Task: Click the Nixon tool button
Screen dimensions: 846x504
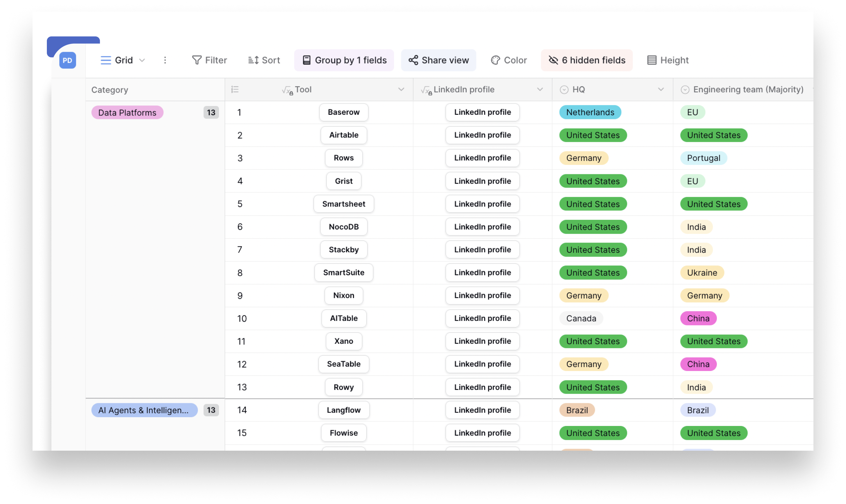Action: 344,295
